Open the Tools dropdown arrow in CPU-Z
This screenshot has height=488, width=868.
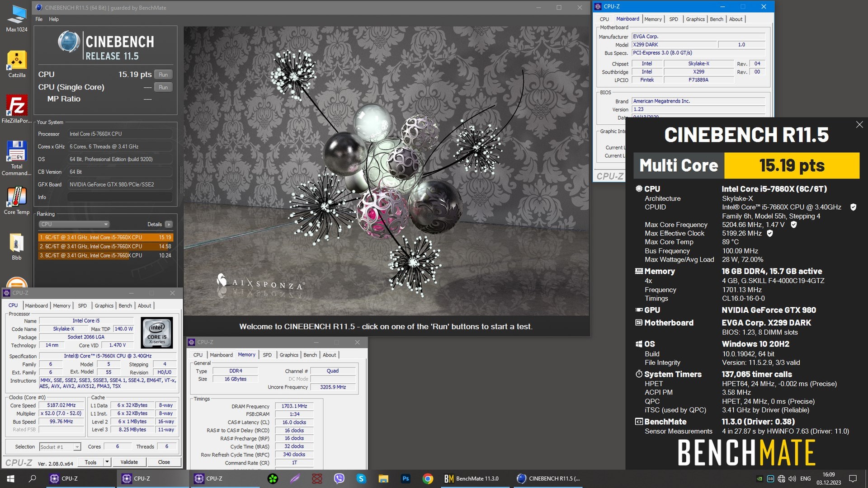tap(107, 462)
